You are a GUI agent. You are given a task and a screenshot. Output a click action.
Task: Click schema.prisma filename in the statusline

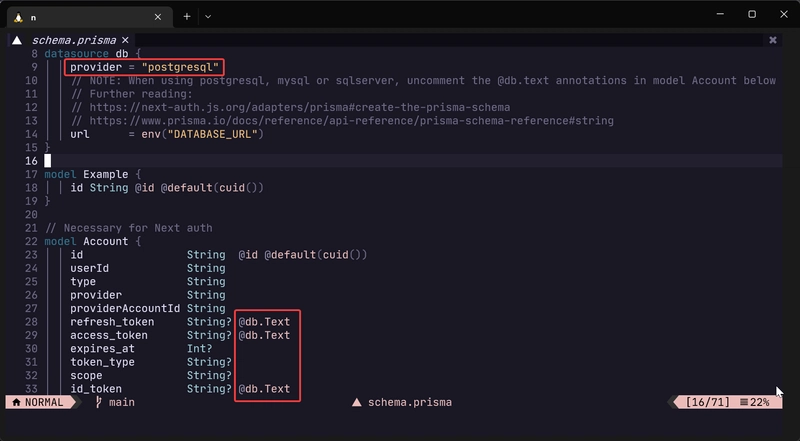[x=410, y=402]
